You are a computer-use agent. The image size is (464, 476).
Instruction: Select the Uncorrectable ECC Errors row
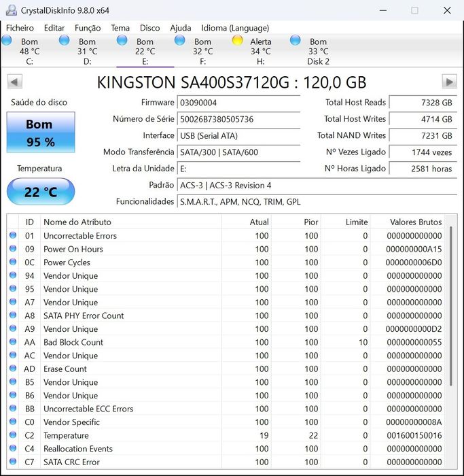tap(226, 409)
